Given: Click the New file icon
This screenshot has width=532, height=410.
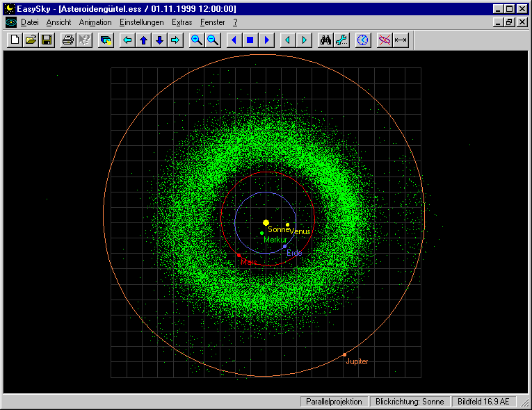Looking at the screenshot, I should 15,40.
